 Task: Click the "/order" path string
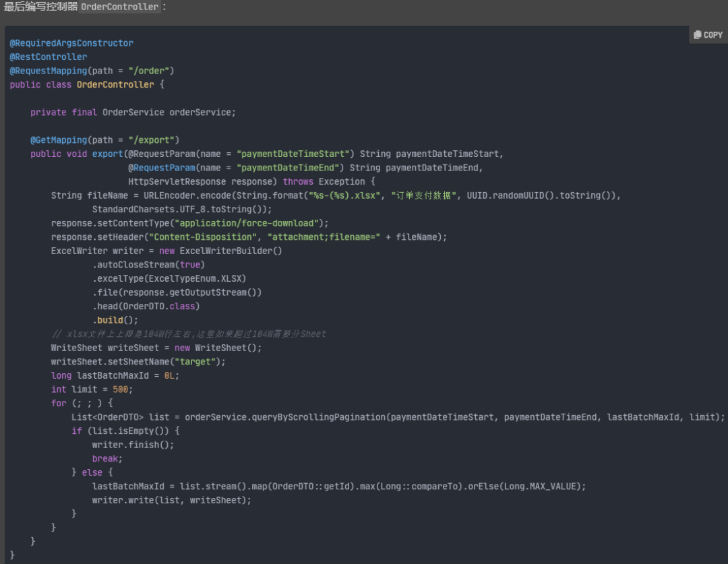coord(148,71)
